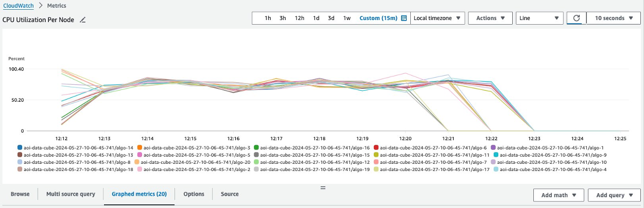
Task: Open the Local timezone dropdown
Action: [438, 18]
